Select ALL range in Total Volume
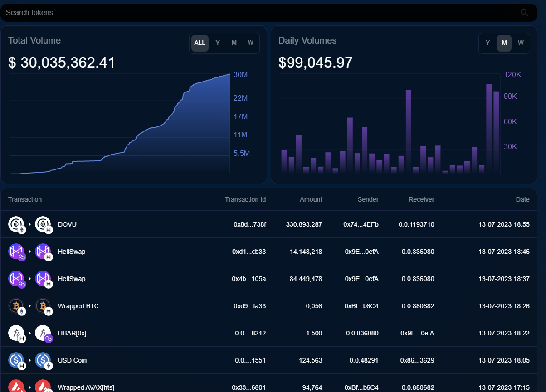This screenshot has width=546, height=392. click(200, 43)
